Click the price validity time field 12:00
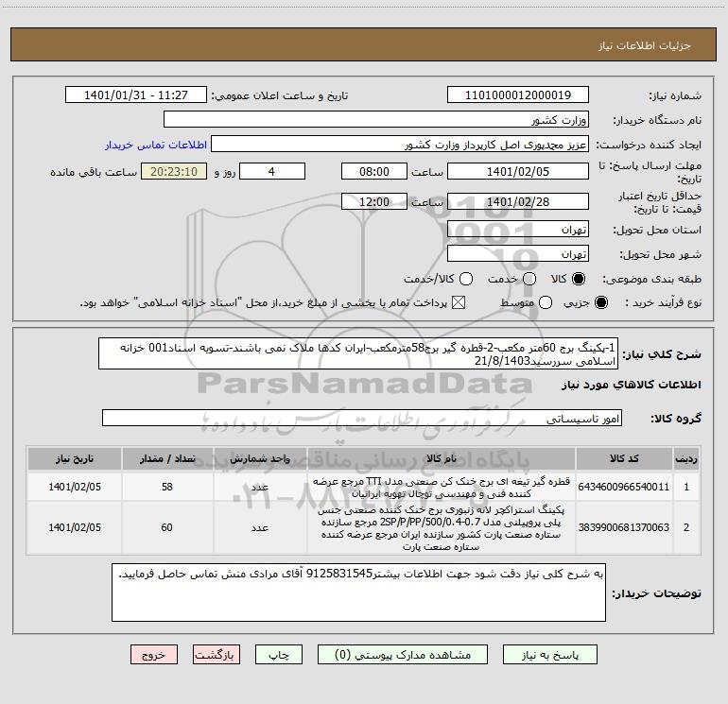Screen dimensions: 728x704 point(374,201)
